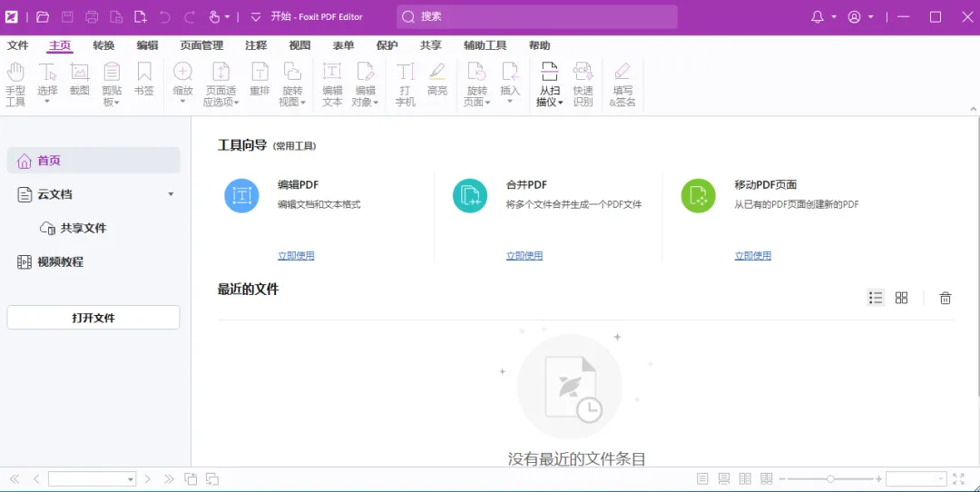The height and width of the screenshot is (492, 980).
Task: Select 首页 in the left sidebar
Action: (93, 161)
